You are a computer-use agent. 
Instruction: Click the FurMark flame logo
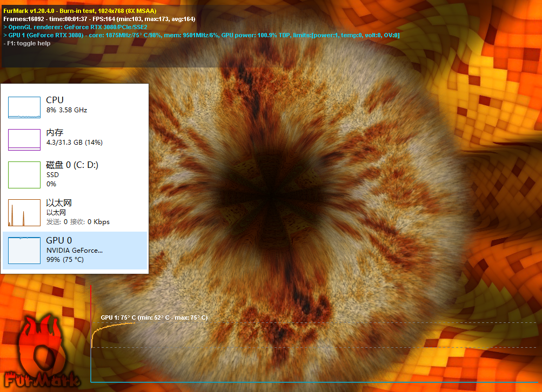(x=42, y=352)
